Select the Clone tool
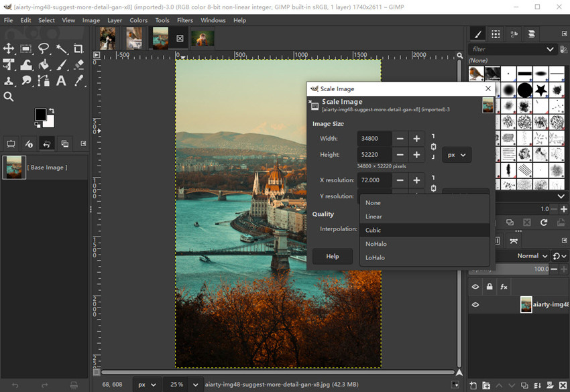Viewport: 570px width, 392px height. [x=9, y=81]
